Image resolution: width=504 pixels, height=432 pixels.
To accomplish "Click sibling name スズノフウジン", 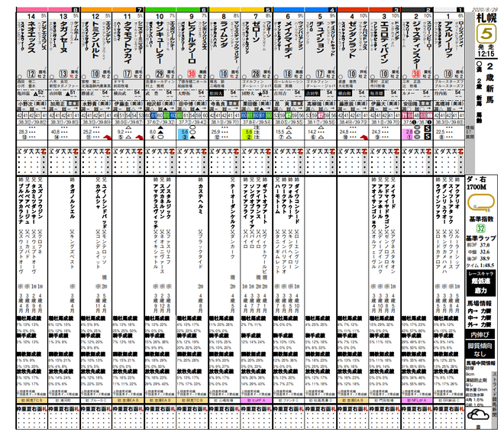I will [x=40, y=202].
